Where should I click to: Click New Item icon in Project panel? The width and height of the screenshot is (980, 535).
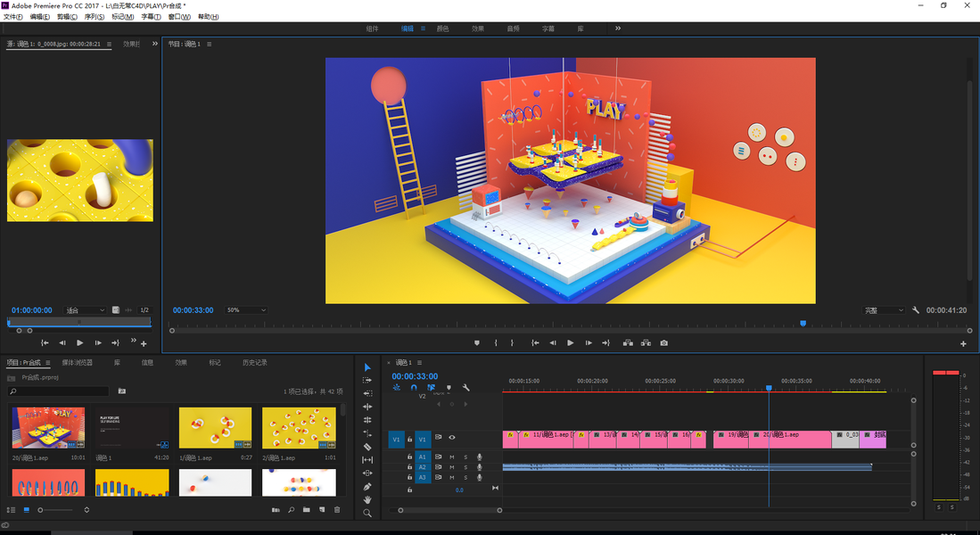coord(322,510)
